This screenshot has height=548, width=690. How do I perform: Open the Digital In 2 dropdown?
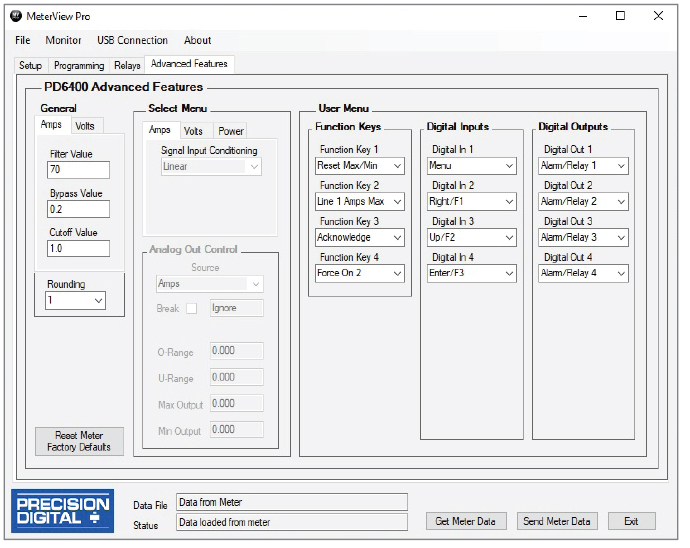[x=472, y=202]
